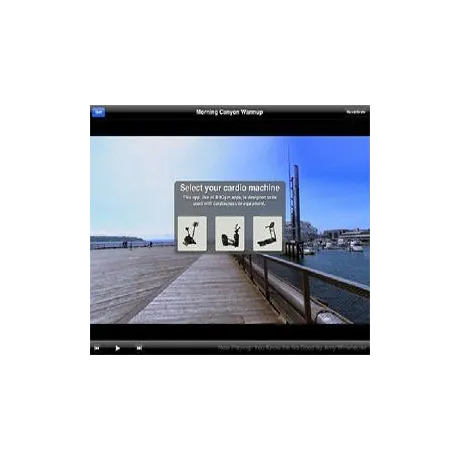The height and width of the screenshot is (460, 460).
Task: Click the dialog description text below heading
Action: pos(230,200)
